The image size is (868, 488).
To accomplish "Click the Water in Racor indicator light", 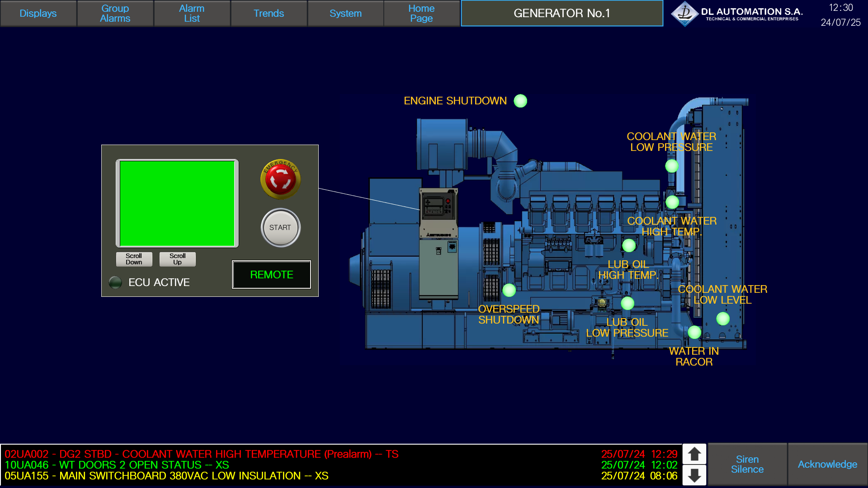I will [x=694, y=332].
